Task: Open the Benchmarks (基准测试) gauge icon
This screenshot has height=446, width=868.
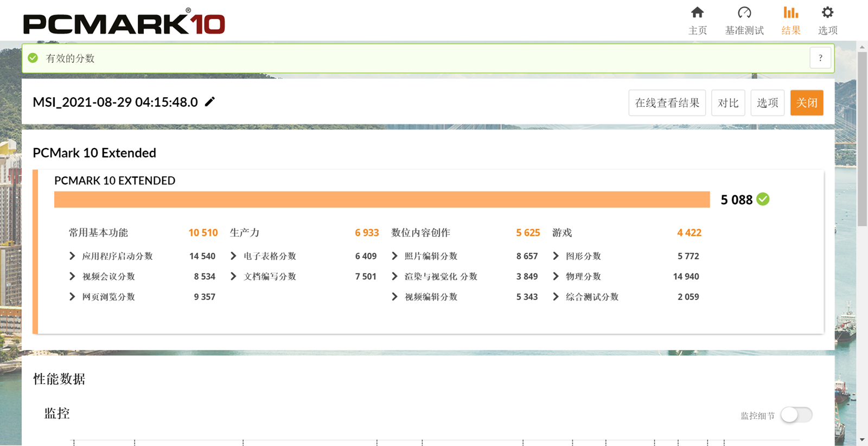Action: pos(744,12)
